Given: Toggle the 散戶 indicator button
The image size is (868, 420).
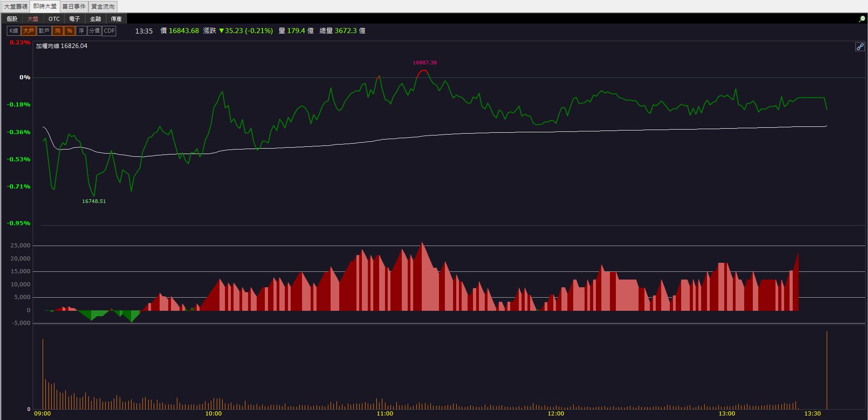Looking at the screenshot, I should point(44,31).
